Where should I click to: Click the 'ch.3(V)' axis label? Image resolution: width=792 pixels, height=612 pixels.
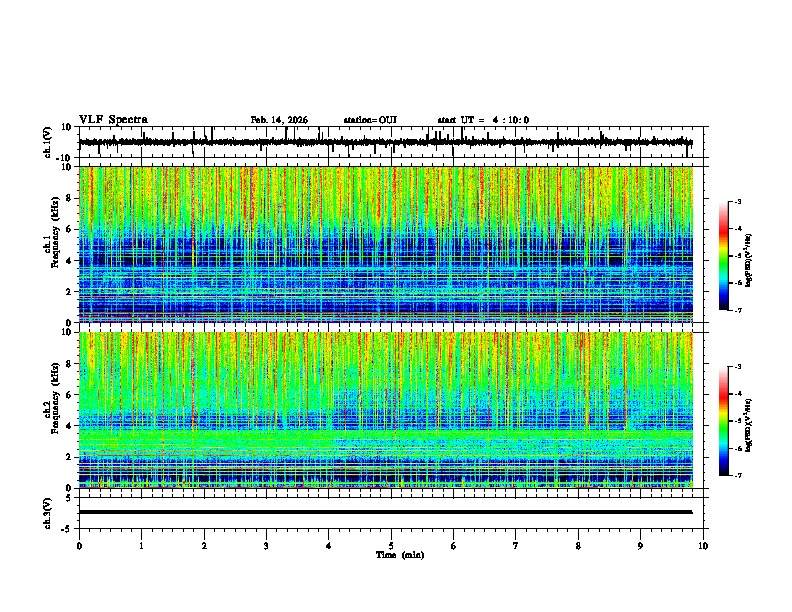pyautogui.click(x=48, y=514)
